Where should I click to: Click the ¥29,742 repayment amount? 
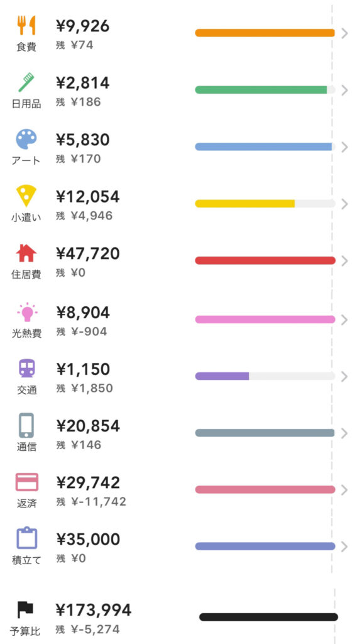[88, 482]
